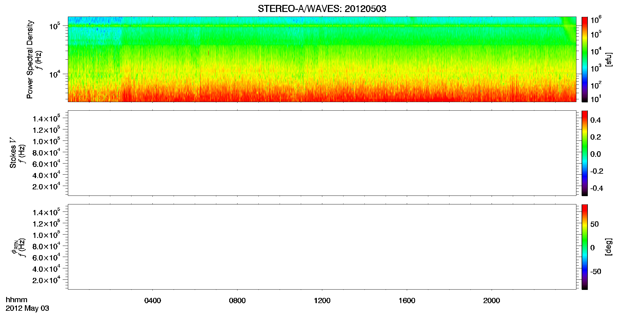This screenshot has width=644, height=332.
Task: Click inside the empty Stokes V panel
Action: coord(322,153)
